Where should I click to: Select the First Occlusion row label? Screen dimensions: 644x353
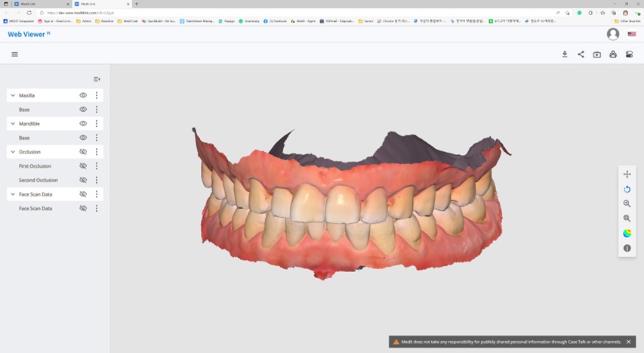35,166
